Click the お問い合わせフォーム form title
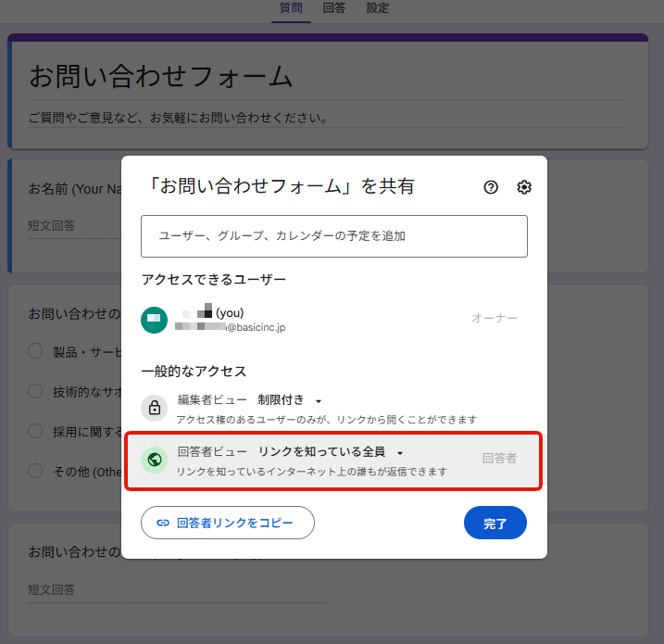664x644 pixels. [161, 77]
